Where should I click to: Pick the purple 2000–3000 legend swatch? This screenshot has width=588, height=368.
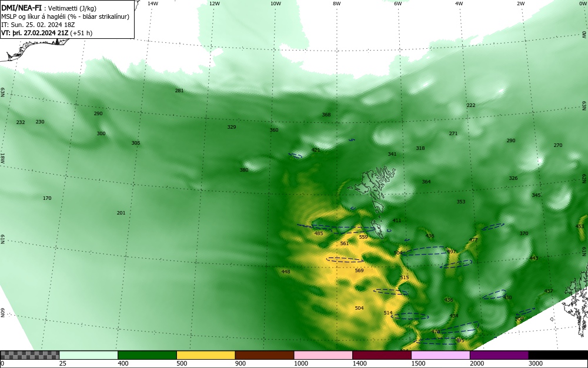(x=499, y=355)
